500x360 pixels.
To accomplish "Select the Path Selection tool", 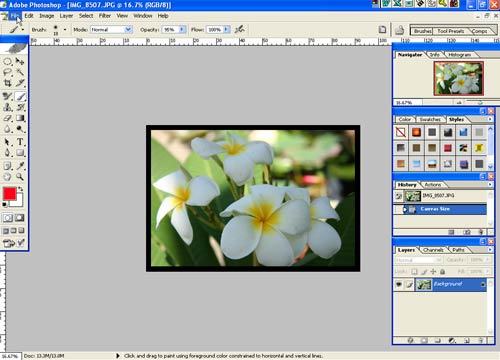I will (x=8, y=142).
